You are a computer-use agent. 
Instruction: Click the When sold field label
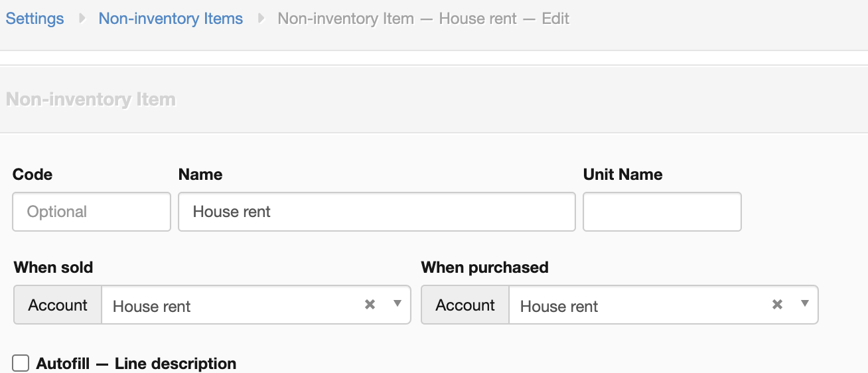(x=53, y=267)
